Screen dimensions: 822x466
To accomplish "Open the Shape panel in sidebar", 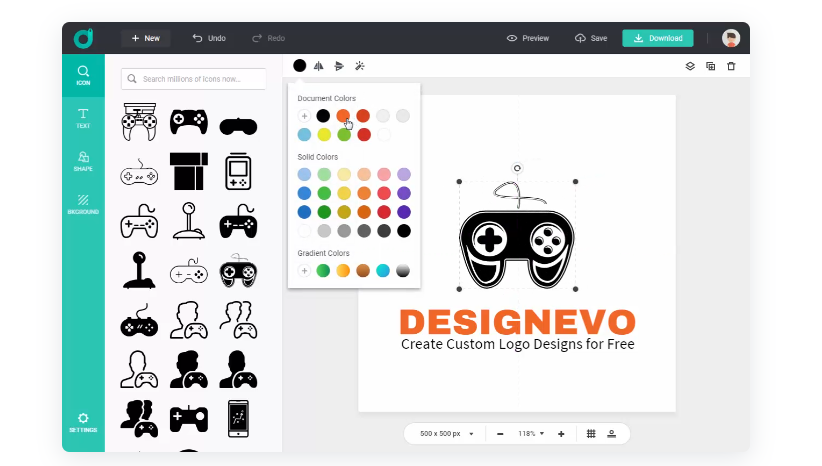I will click(83, 161).
